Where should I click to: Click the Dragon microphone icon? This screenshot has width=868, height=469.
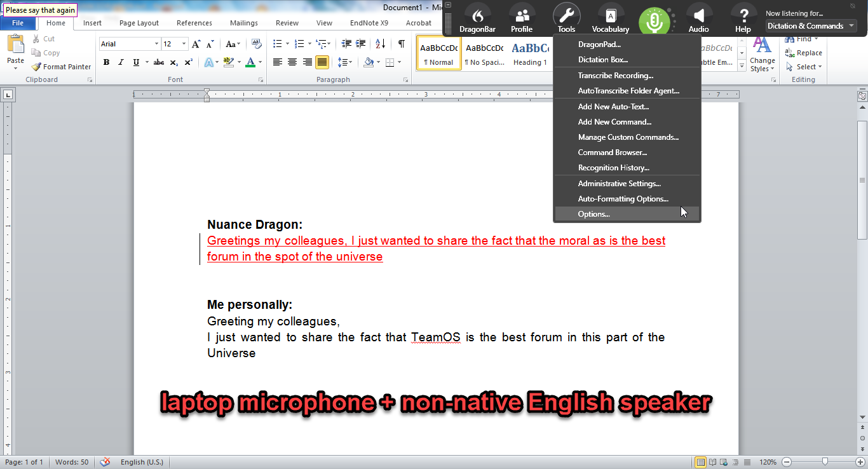654,21
